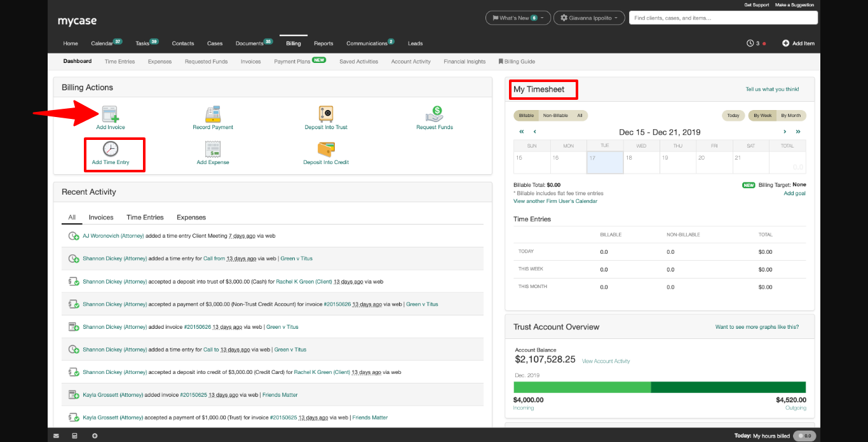Select the All filter in timesheet
This screenshot has width=868, height=442.
(580, 116)
